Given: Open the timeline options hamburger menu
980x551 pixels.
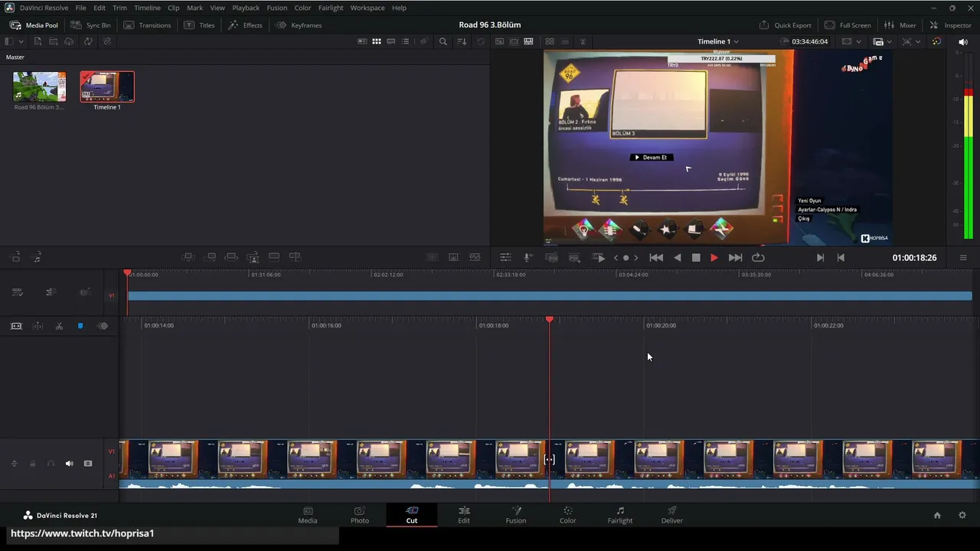Looking at the screenshot, I should point(963,258).
